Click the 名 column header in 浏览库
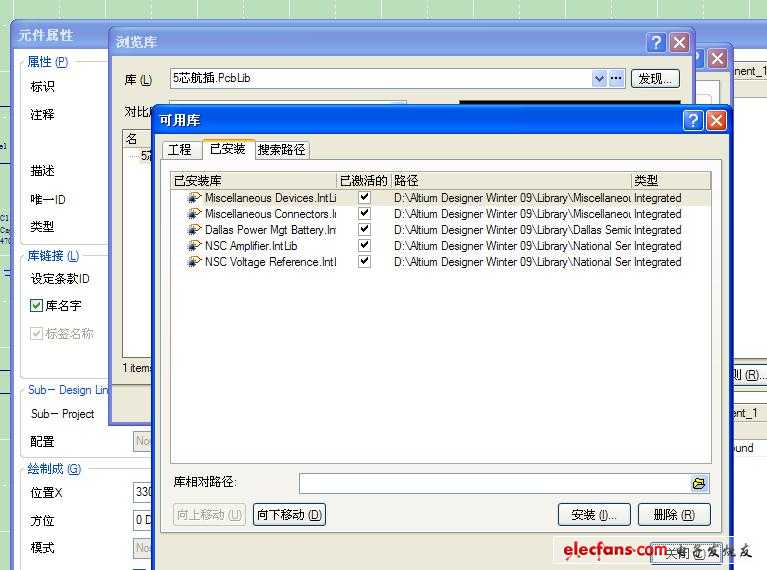 [x=137, y=139]
